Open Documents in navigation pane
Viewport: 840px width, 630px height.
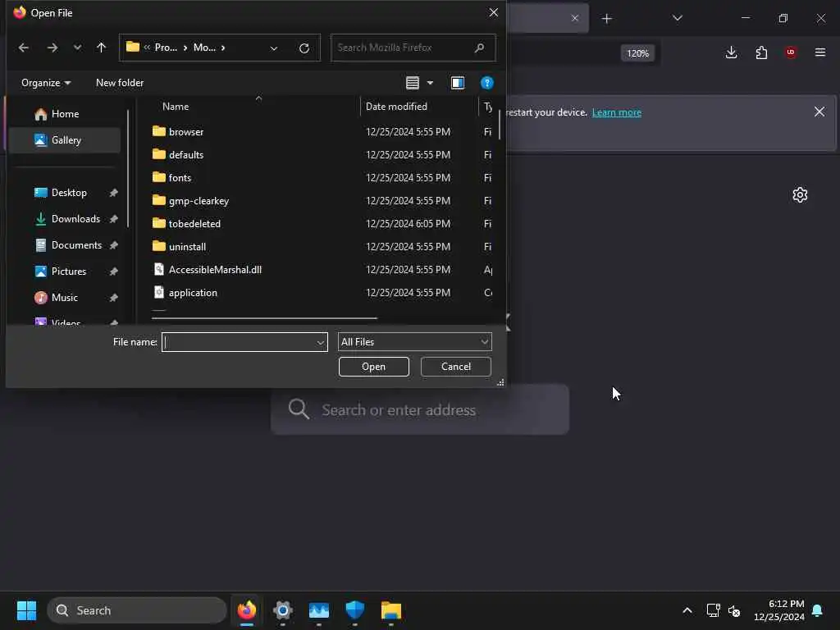[x=76, y=244]
